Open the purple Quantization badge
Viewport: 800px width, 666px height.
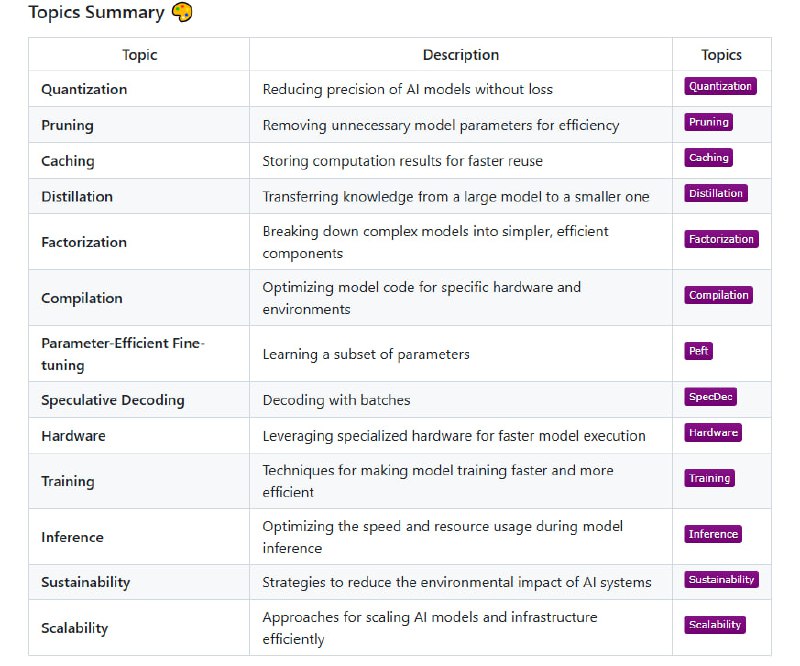click(720, 87)
